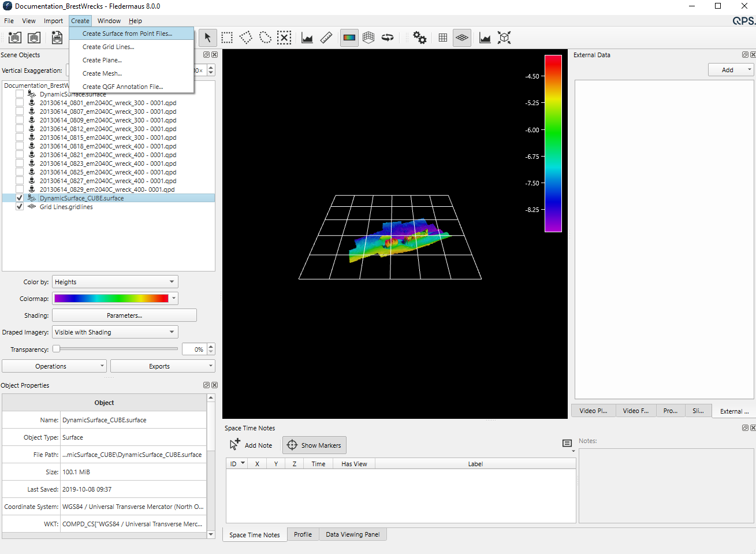This screenshot has height=554, width=756.
Task: Pick the freehand lasso selection tool
Action: pyautogui.click(x=265, y=38)
